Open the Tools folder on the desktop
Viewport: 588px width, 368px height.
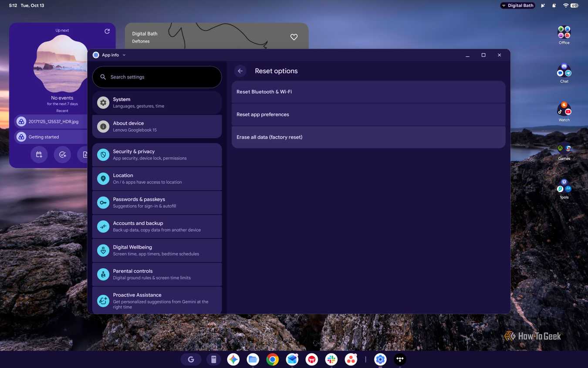pyautogui.click(x=564, y=189)
